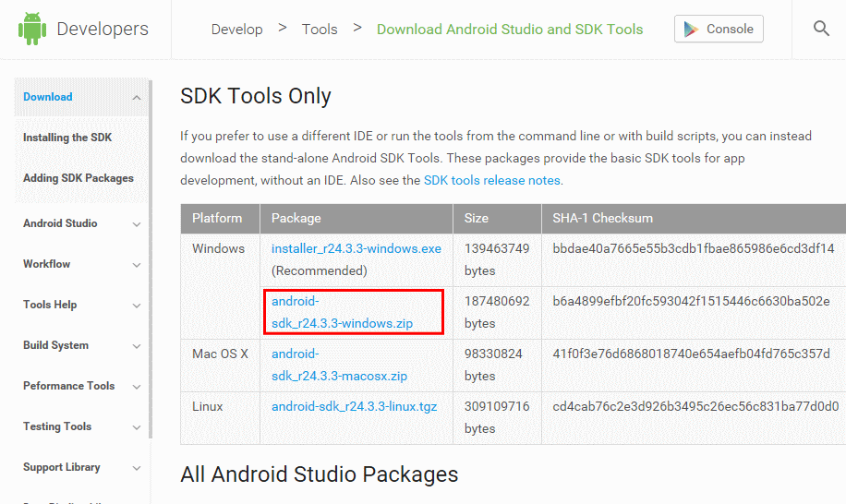This screenshot has width=846, height=504.
Task: Click the Android robot logo
Action: (x=31, y=30)
